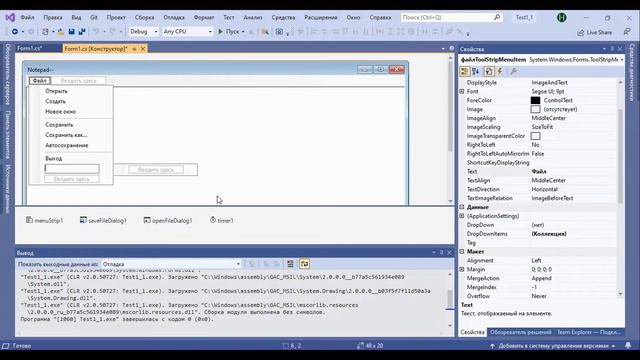This screenshot has height=360, width=640.
Task: Collapse the Данные category
Action: pos(462,207)
